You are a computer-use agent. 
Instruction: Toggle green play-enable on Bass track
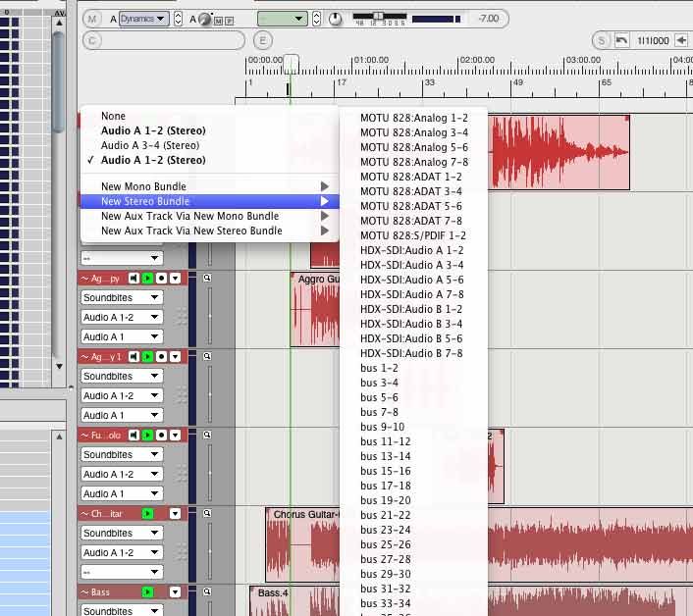(147, 591)
